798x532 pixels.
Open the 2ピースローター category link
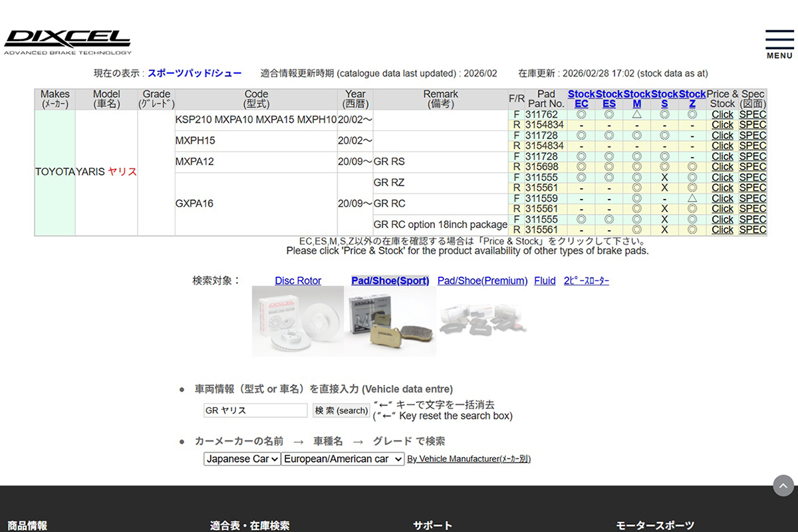pos(586,281)
